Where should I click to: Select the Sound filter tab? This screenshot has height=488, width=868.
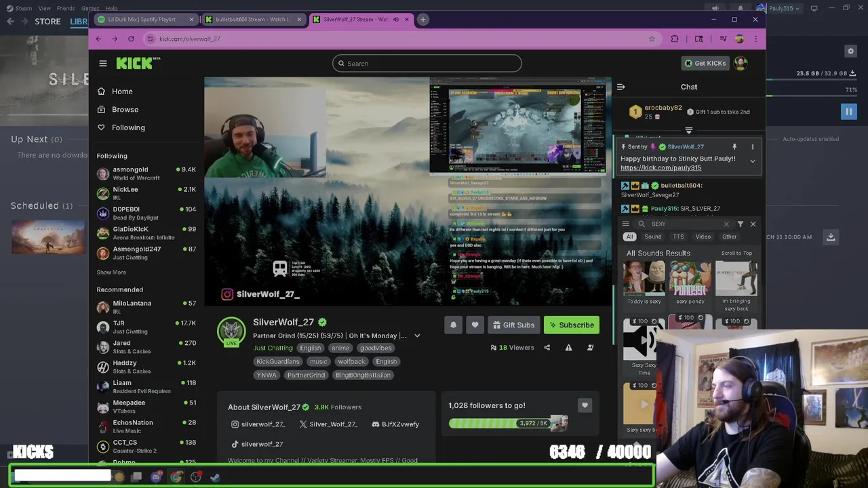(653, 237)
